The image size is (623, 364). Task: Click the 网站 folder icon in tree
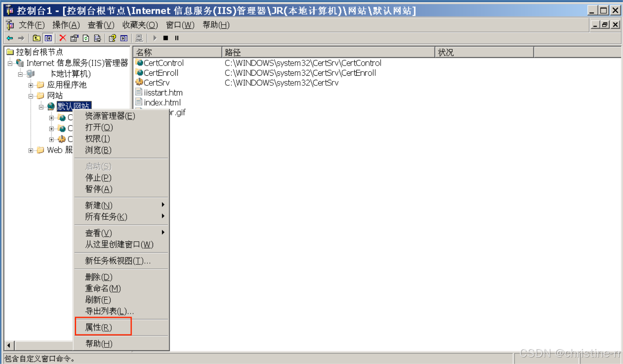(40, 96)
